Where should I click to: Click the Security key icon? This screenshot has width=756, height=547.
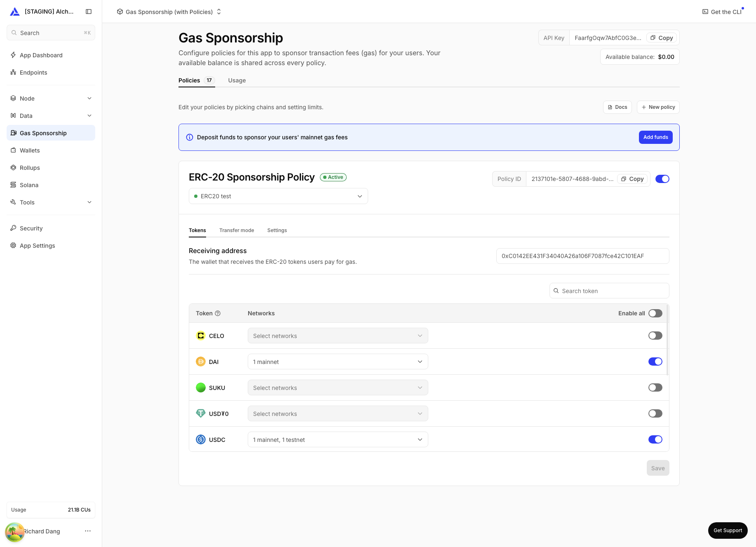13,228
